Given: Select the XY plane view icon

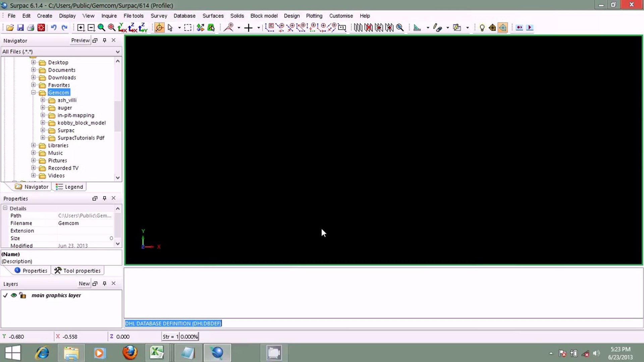Looking at the screenshot, I should click(122, 28).
